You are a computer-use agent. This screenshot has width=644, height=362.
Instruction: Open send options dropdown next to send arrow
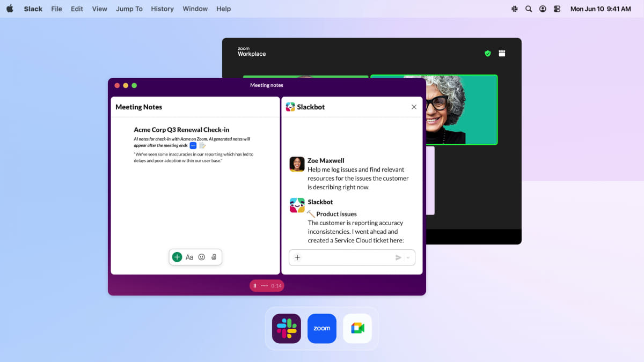coord(408,257)
